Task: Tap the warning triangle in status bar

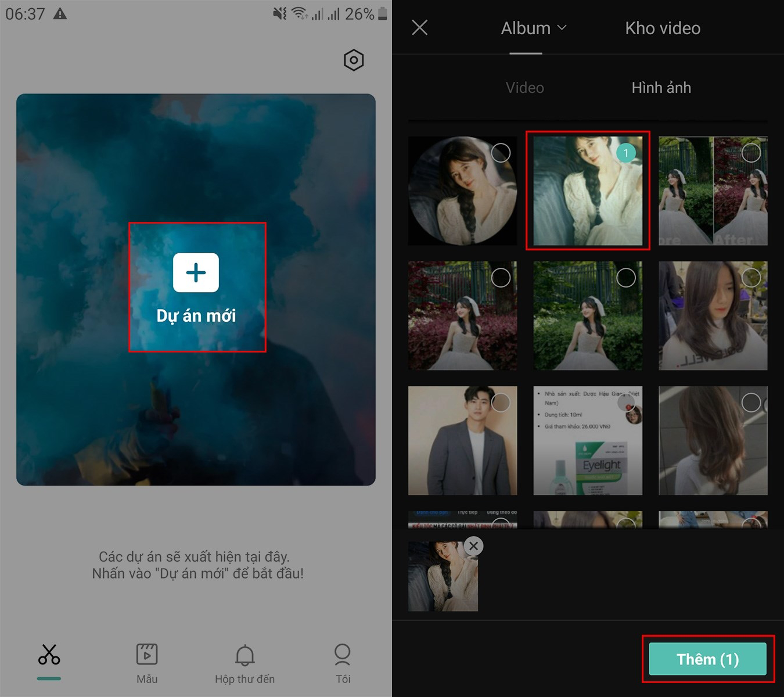Action: point(60,13)
